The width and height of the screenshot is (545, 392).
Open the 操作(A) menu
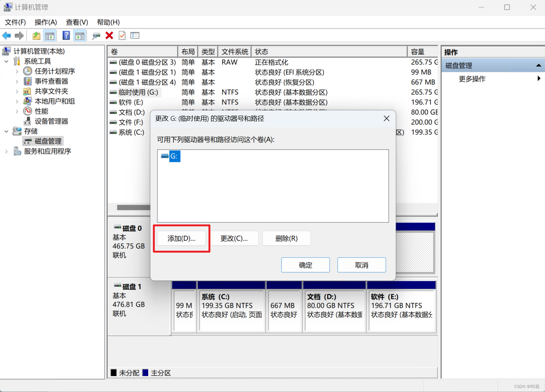coord(46,22)
